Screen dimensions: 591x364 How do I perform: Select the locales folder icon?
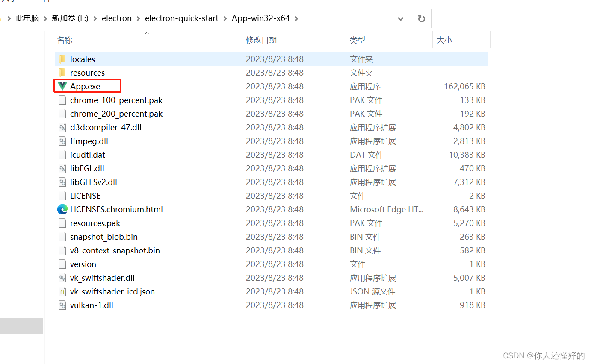(62, 59)
